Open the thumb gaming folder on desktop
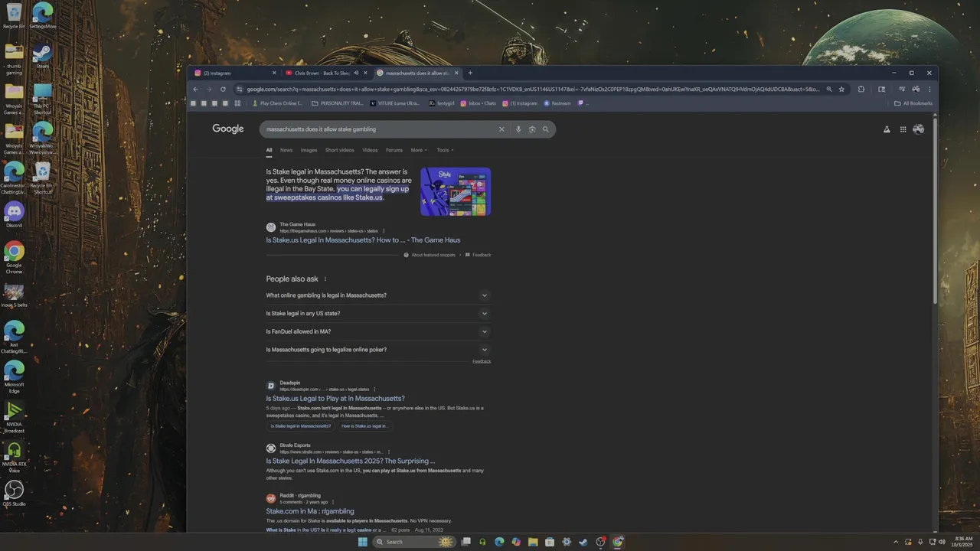980x551 pixels. [x=14, y=60]
